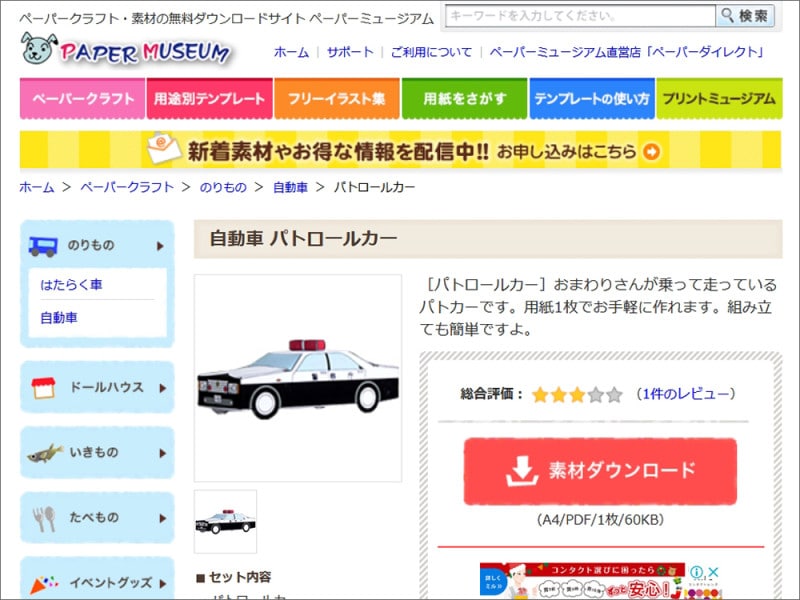Click the third star in 総合評価 rating
Screen dimensions: 800x600
pos(577,394)
